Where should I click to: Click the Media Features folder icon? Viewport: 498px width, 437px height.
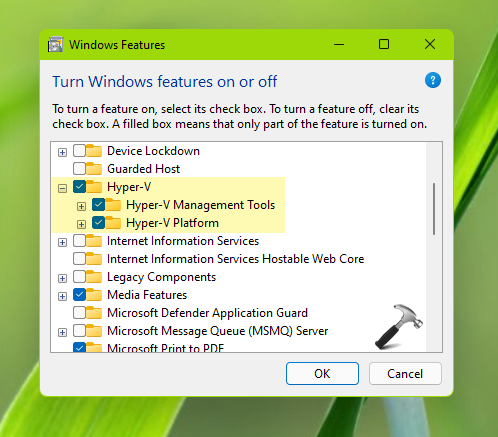tap(94, 295)
